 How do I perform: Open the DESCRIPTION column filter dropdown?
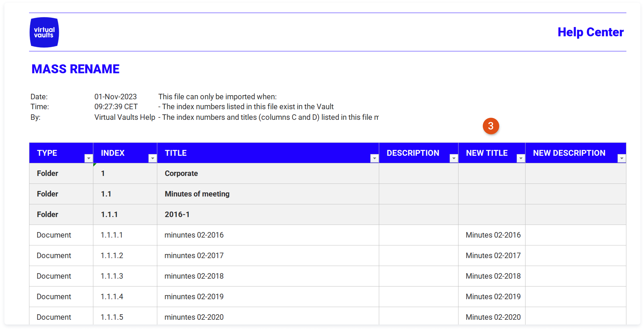pos(454,158)
